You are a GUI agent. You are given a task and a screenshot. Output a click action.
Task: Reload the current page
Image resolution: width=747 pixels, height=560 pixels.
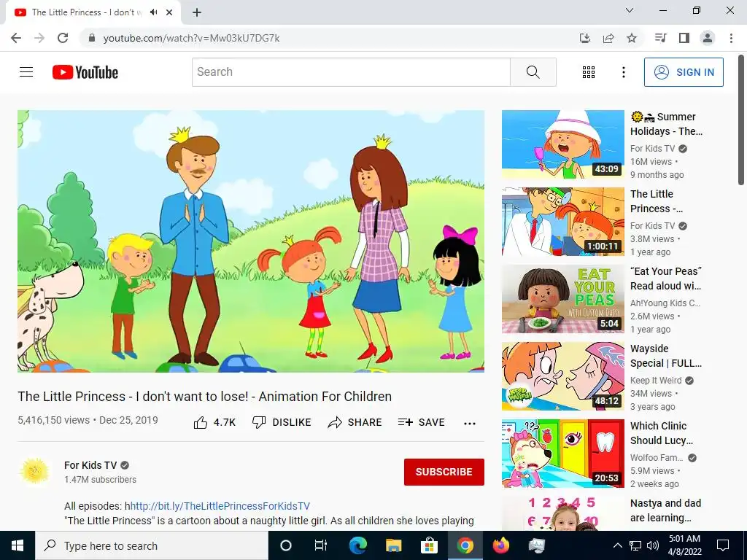tap(63, 38)
